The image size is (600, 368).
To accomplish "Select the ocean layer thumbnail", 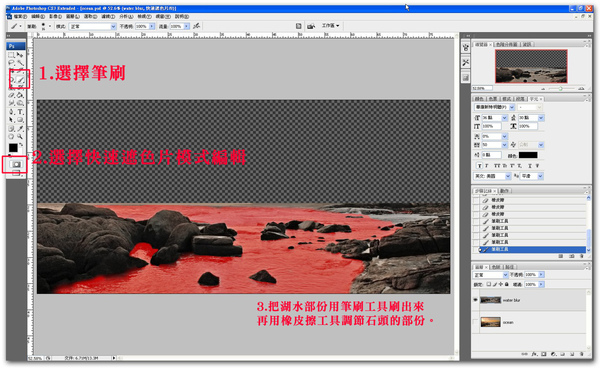I will 491,322.
